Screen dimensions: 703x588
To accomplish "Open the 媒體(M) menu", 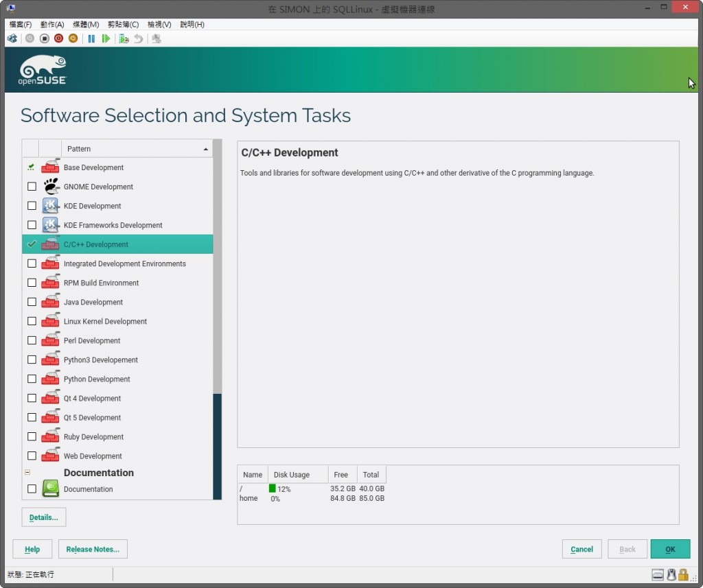I will click(x=86, y=24).
